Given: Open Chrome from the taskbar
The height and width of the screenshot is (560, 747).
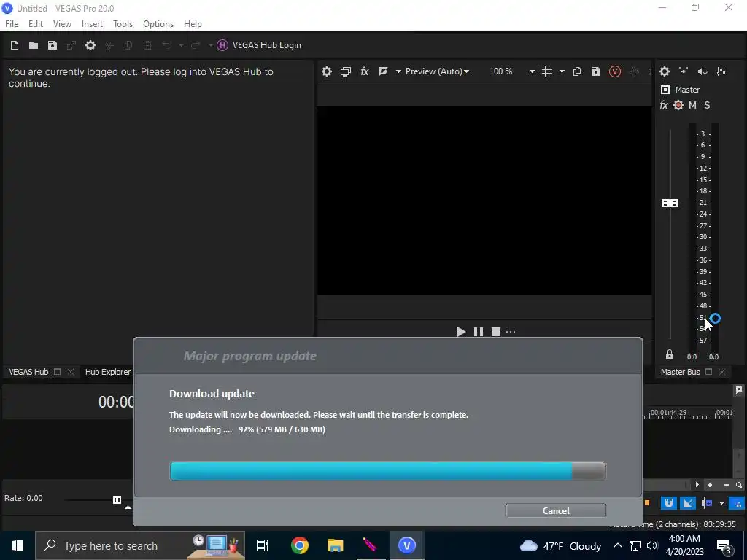Looking at the screenshot, I should click(300, 545).
